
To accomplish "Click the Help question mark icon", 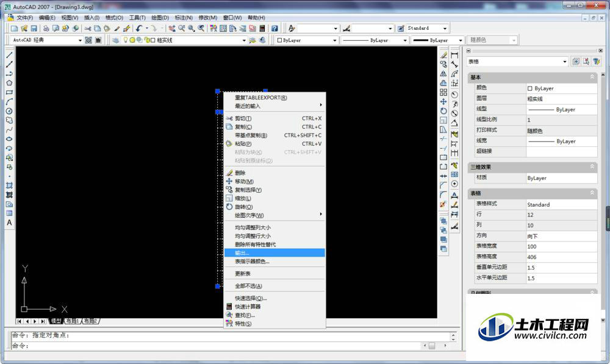I will click(274, 29).
